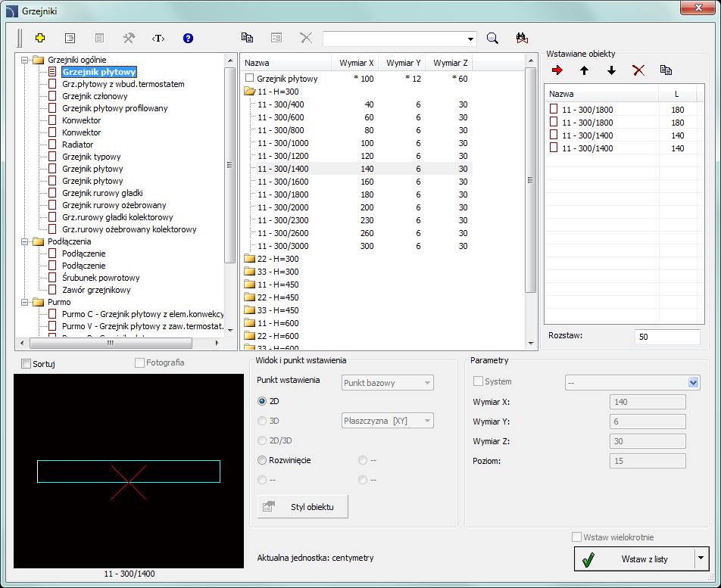The width and height of the screenshot is (721, 588).
Task: Click the icon beside Zawór grzejnikowy
Action: 52,290
